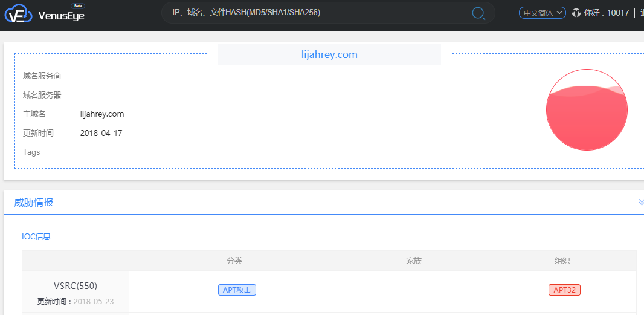The width and height of the screenshot is (644, 315).
Task: Click the 主域名 value lijahrey.com
Action: click(102, 114)
